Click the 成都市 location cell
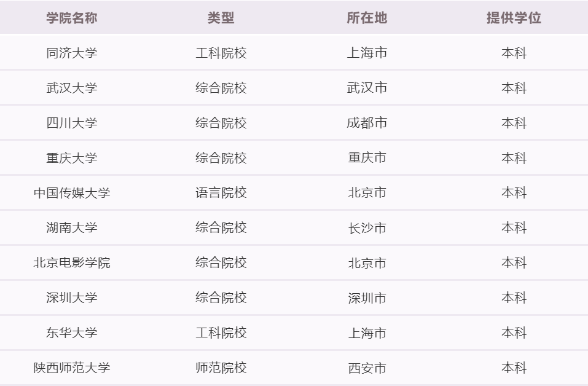The width and height of the screenshot is (588, 386). 367,123
